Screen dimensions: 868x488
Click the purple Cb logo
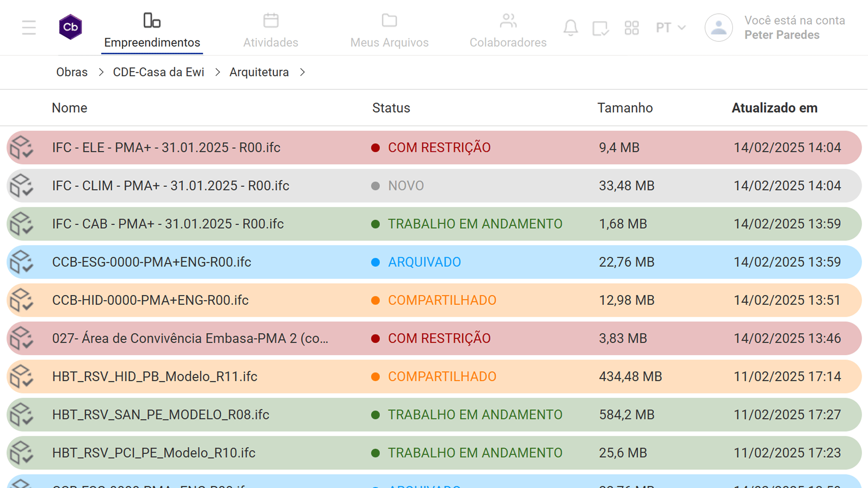tap(70, 27)
